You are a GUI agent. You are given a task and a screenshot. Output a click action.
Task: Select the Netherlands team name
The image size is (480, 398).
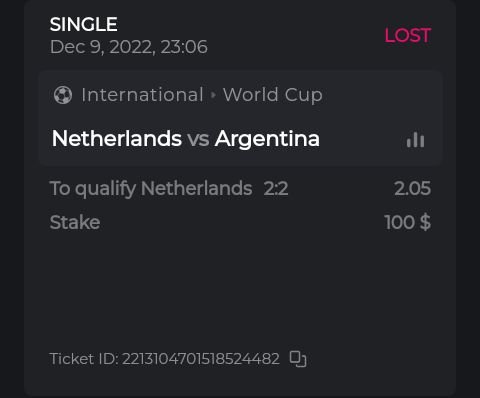pos(117,138)
